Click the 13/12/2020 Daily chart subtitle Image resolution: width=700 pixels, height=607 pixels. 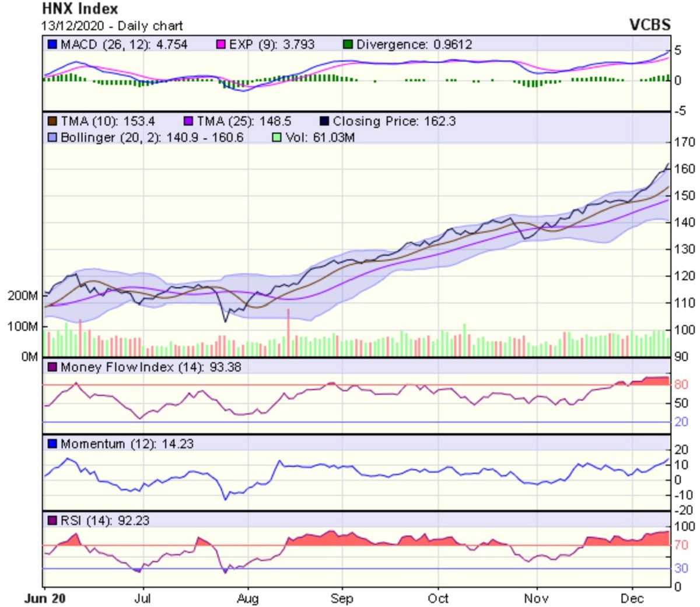coord(112,26)
